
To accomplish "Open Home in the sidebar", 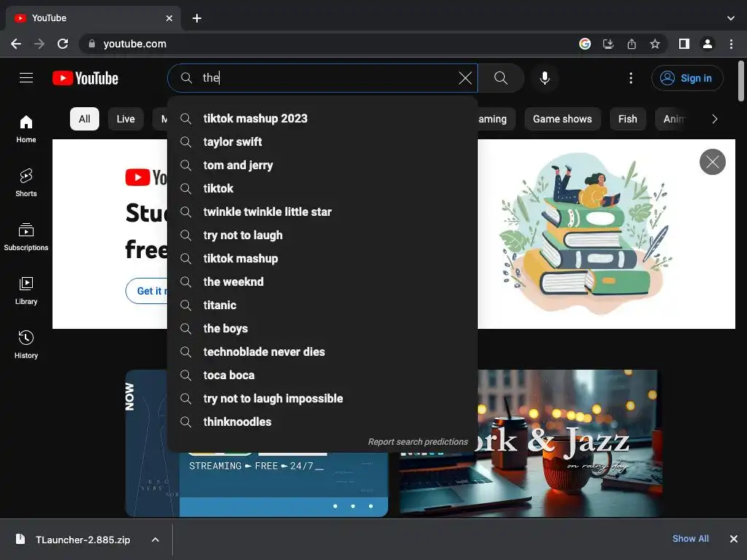I will pyautogui.click(x=26, y=129).
